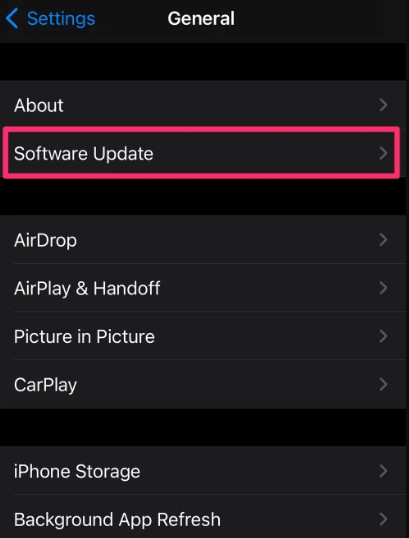Expand About using its right chevron
The width and height of the screenshot is (409, 538).
383,105
